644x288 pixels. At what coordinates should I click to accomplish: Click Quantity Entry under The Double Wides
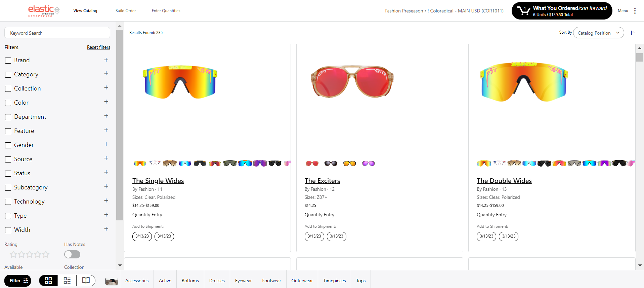point(491,215)
